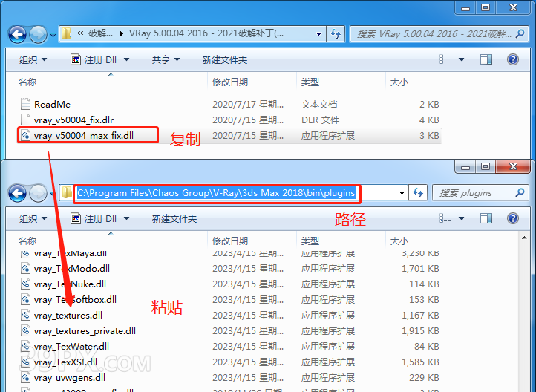536x392 pixels.
Task: Click search magnifier in the plugins window
Action: pyautogui.click(x=520, y=193)
